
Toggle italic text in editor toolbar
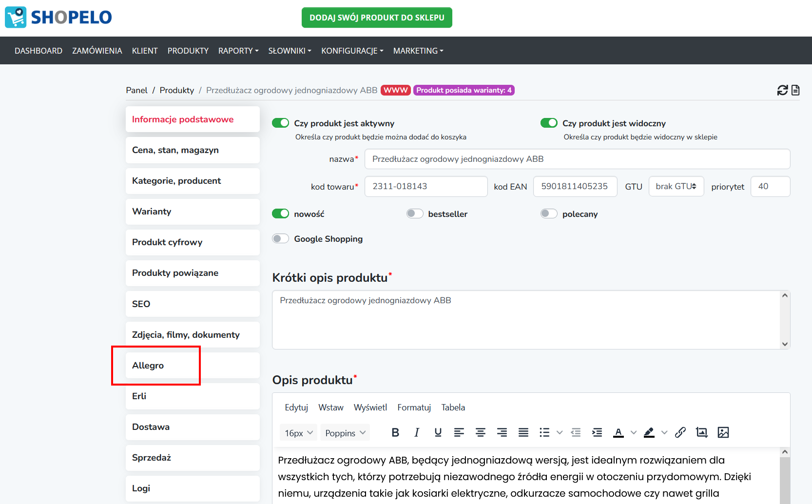pos(417,432)
